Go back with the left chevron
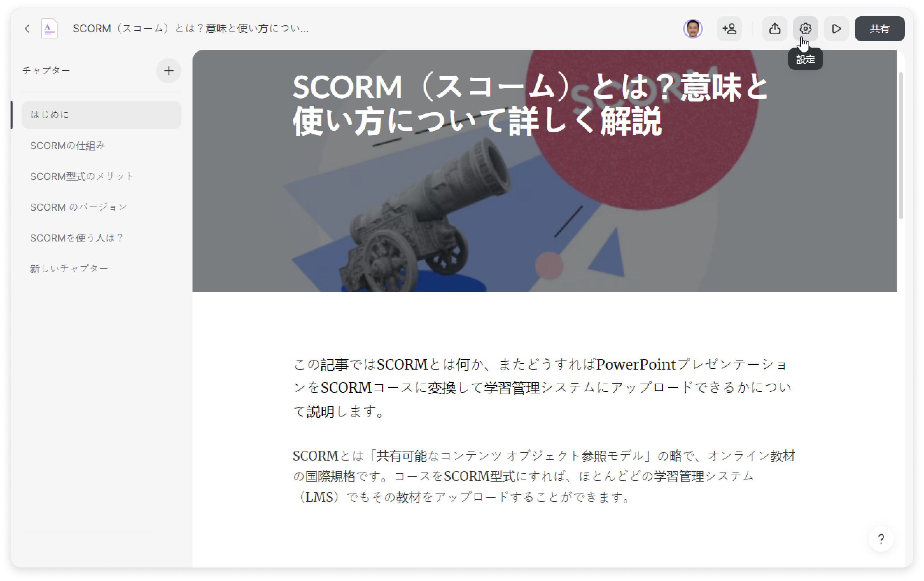924x581 pixels. pos(27,29)
